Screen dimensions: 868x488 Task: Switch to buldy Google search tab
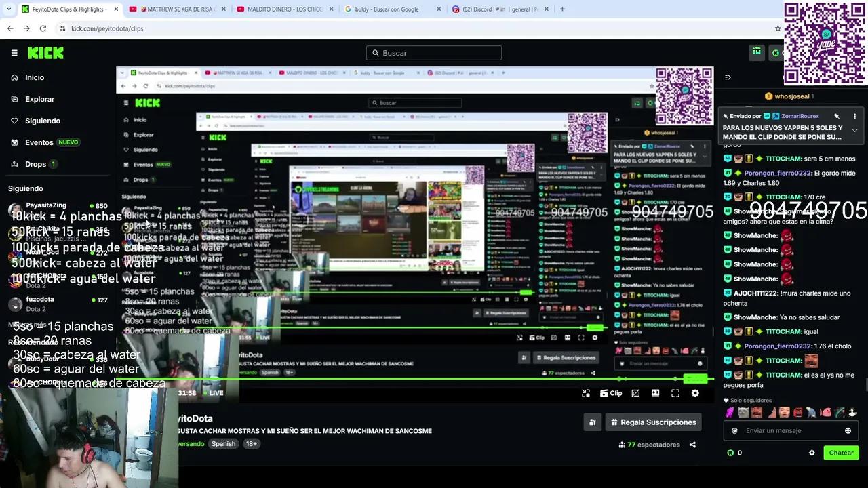(x=392, y=9)
